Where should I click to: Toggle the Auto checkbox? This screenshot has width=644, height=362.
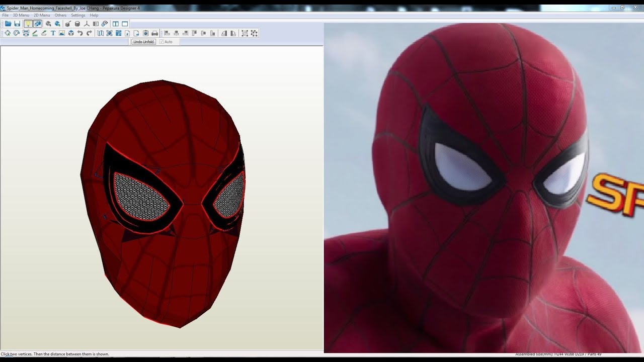click(x=162, y=42)
